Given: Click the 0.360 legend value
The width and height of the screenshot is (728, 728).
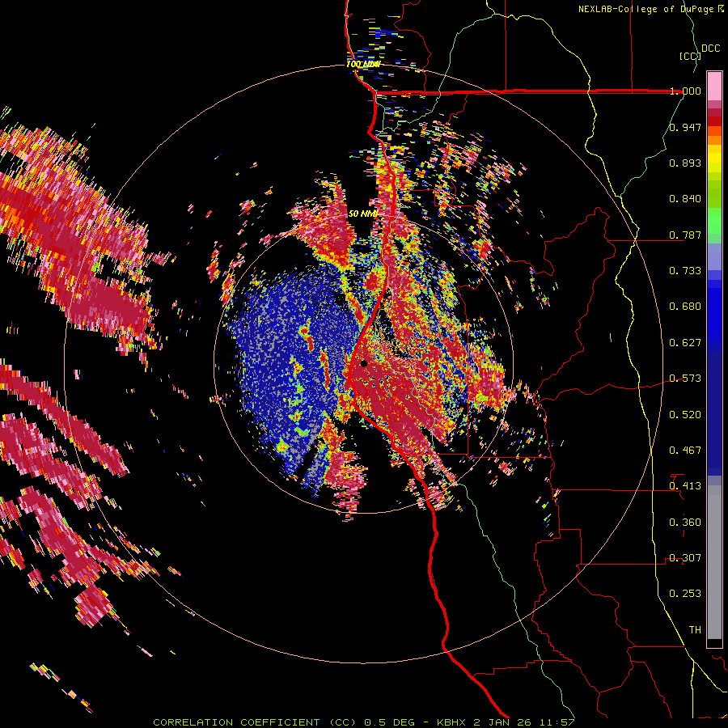Looking at the screenshot, I should pyautogui.click(x=685, y=523).
